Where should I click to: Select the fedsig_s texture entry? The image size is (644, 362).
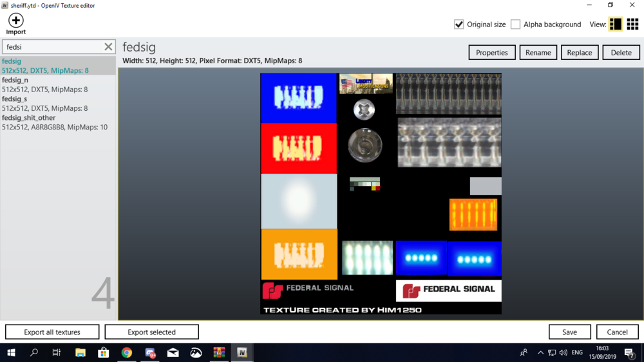(58, 104)
